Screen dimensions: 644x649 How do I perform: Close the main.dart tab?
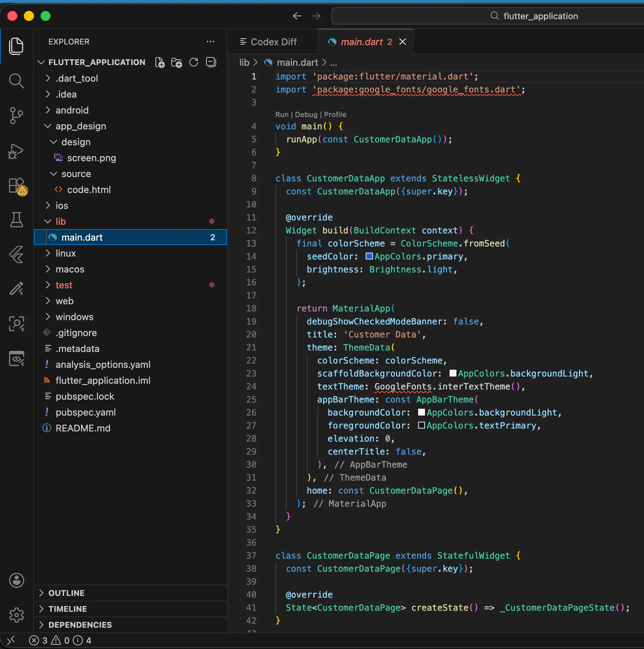click(403, 42)
